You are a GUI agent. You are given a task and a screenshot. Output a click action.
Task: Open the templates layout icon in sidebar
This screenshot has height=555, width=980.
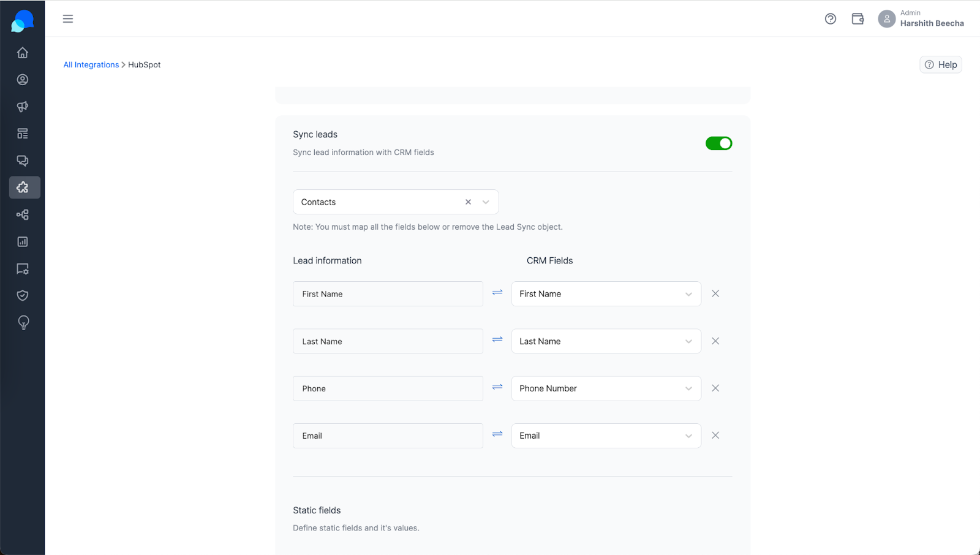[23, 134]
